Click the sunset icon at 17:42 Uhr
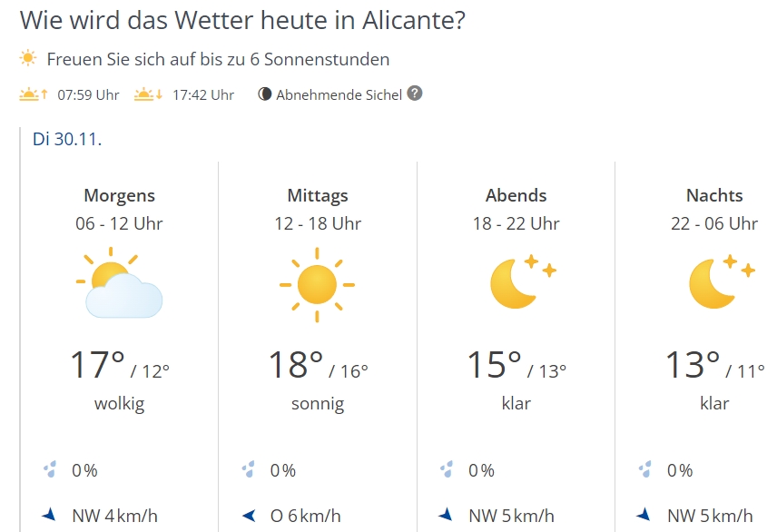The height and width of the screenshot is (532, 777). [148, 94]
